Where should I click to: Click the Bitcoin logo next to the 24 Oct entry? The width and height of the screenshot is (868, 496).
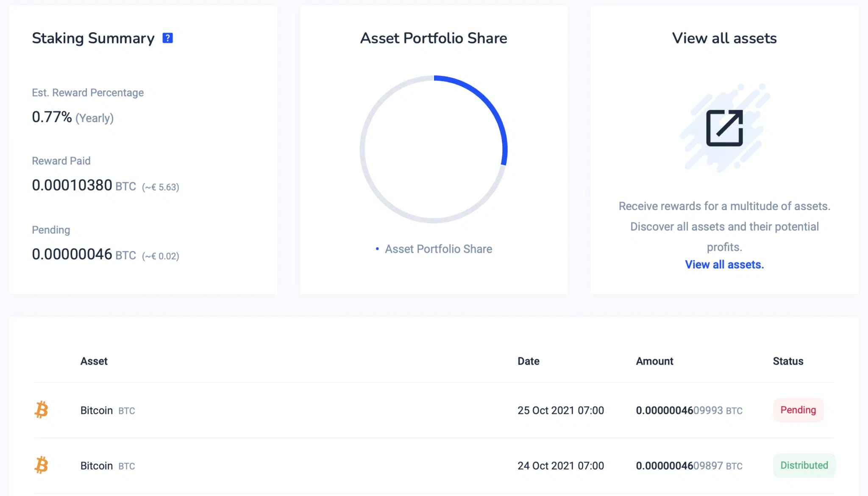(x=42, y=466)
